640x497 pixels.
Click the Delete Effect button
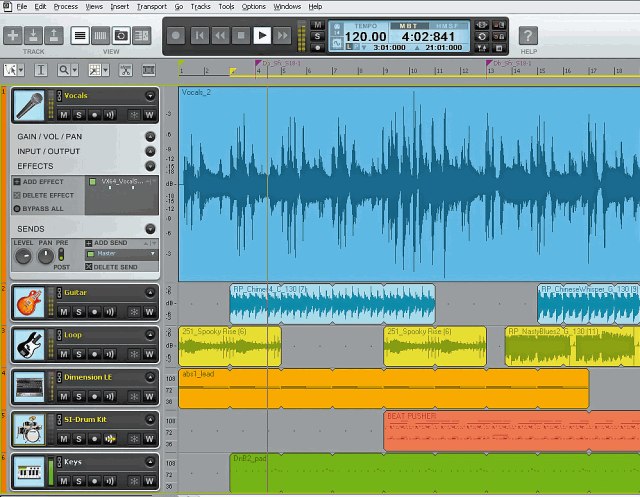(44, 195)
